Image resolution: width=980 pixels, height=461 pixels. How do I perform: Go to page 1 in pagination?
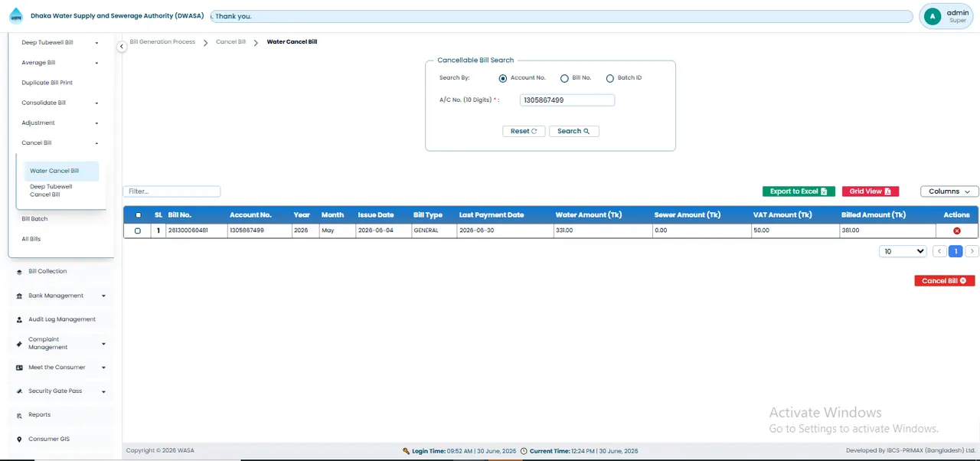click(955, 251)
